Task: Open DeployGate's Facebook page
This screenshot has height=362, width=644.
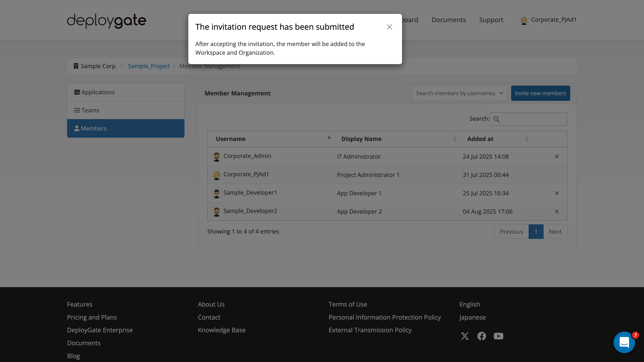Action: coord(482,336)
